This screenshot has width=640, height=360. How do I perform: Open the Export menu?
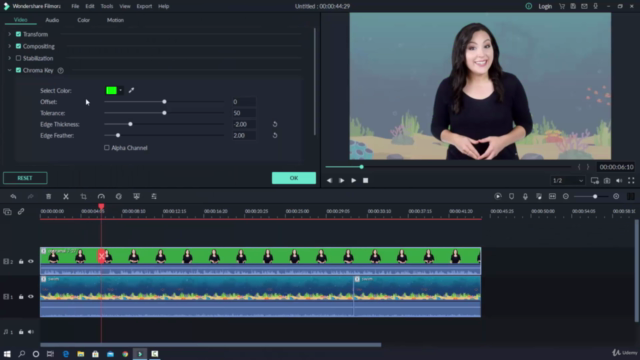(144, 6)
